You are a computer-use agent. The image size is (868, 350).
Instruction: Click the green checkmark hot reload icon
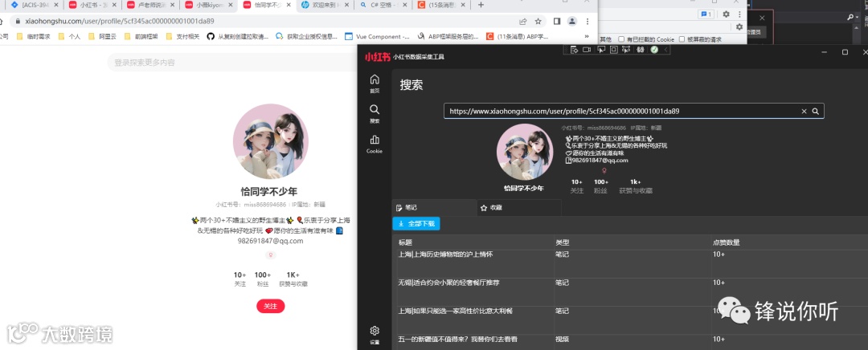coord(654,50)
